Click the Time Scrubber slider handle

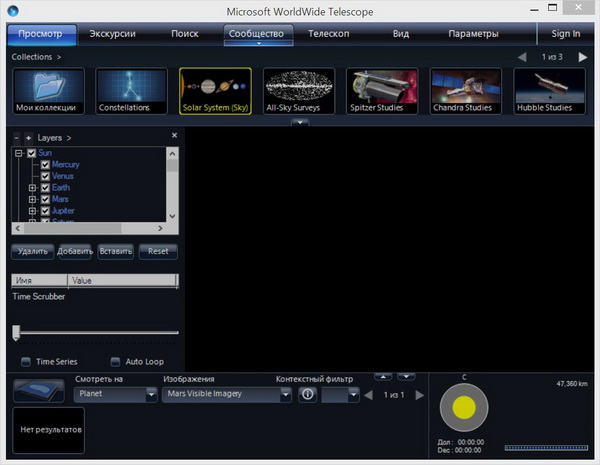pyautogui.click(x=16, y=332)
